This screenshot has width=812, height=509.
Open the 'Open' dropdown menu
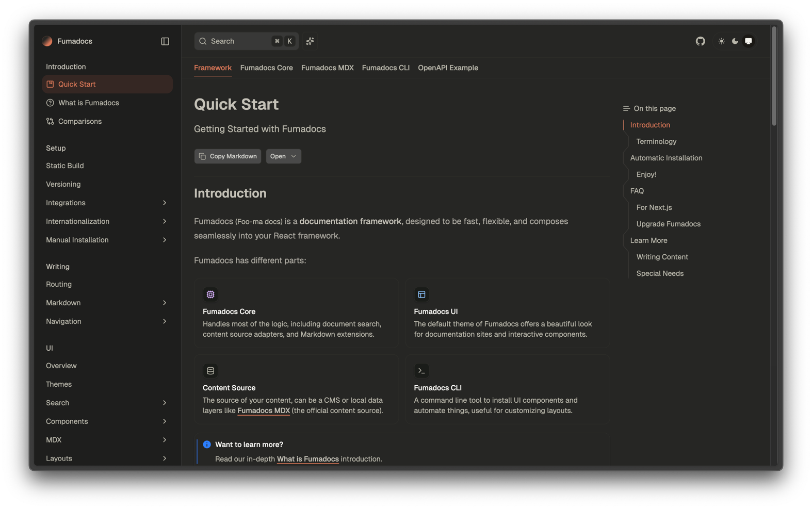click(x=283, y=156)
